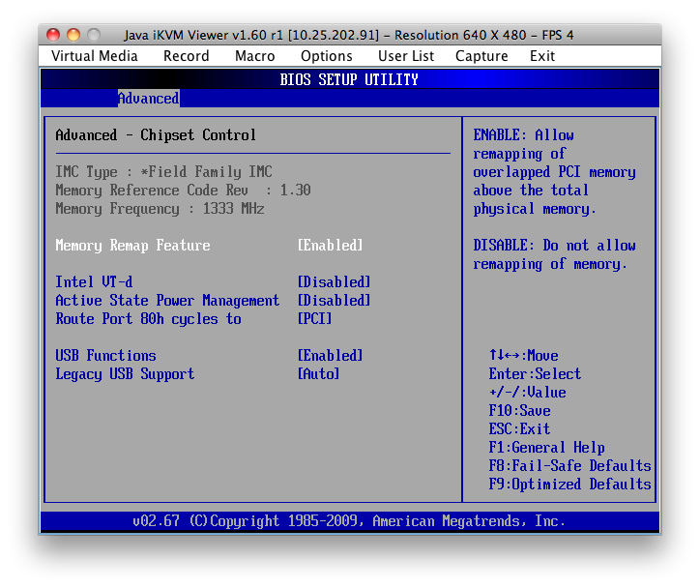Open the Virtual Media menu
This screenshot has height=588, width=700.
(95, 56)
